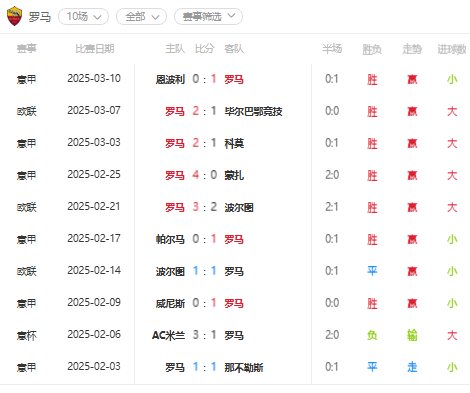Open 蒙扎 team from 4:0 match

pos(234,175)
